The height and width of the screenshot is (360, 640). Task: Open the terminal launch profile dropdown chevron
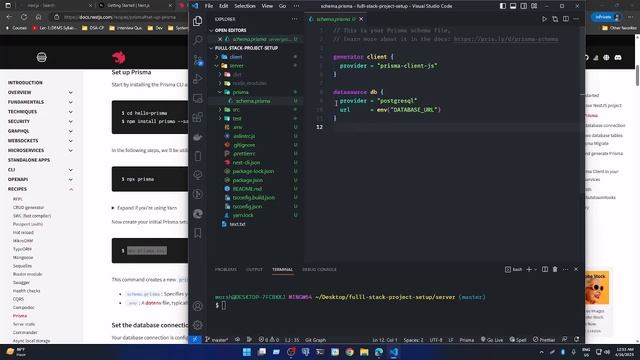pos(536,269)
